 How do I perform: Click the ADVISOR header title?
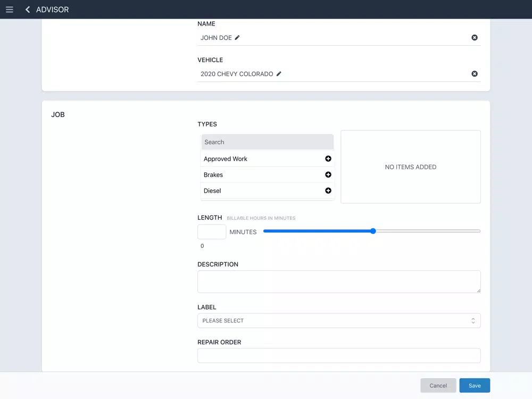point(52,10)
